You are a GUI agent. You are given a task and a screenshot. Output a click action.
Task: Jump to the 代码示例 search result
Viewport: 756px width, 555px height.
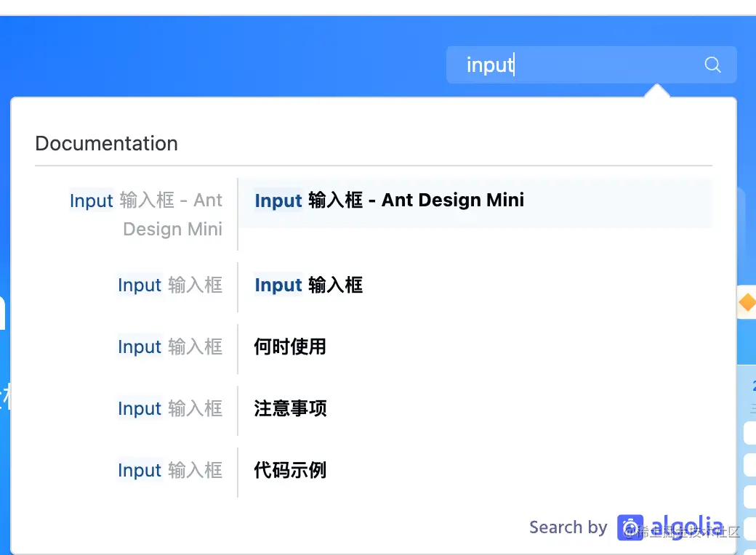(290, 470)
